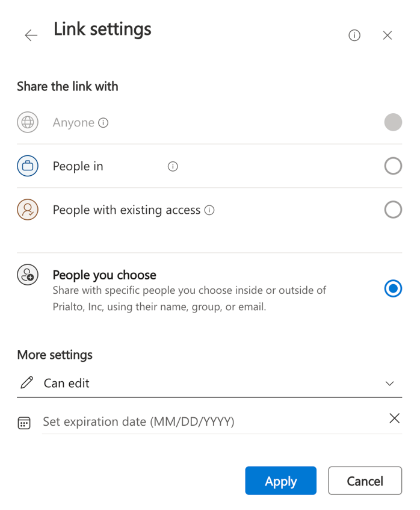Image resolution: width=420 pixels, height=510 pixels.
Task: Open the info tooltip for People in
Action: coord(173,166)
